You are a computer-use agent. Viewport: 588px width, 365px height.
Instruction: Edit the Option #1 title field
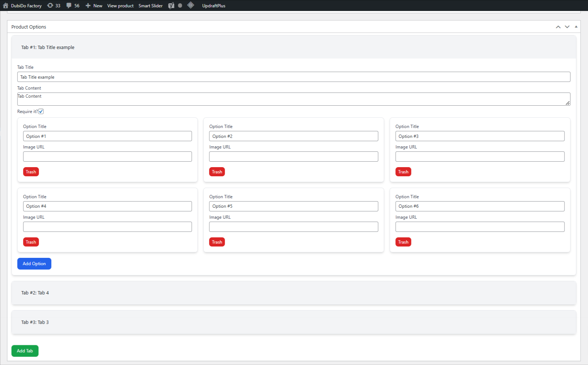click(x=107, y=136)
